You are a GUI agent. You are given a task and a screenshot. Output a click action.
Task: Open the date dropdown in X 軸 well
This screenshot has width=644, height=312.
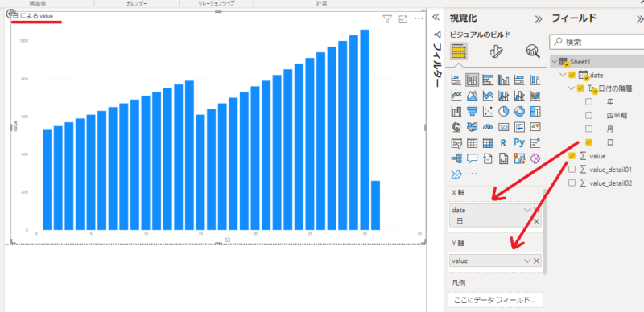coord(527,210)
